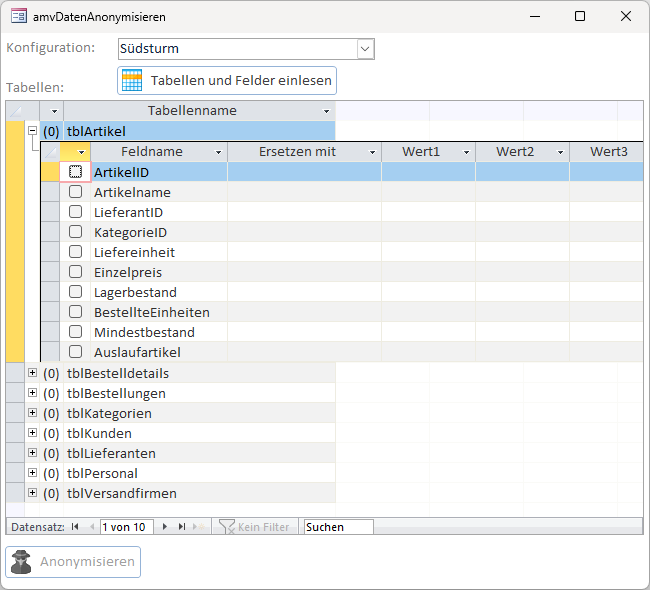The height and width of the screenshot is (590, 650).
Task: Expand the tblPersonal row
Action: 32,473
